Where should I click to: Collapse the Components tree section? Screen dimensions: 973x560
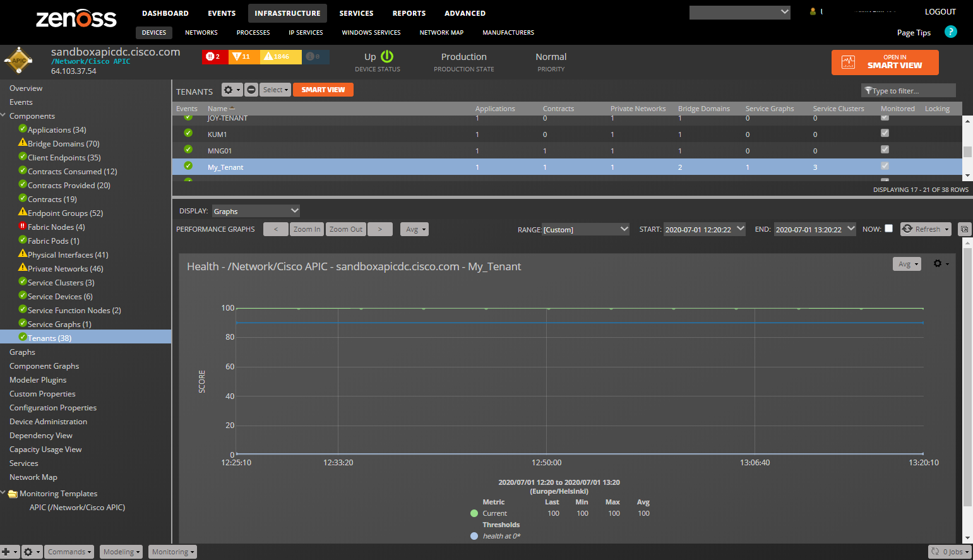[x=4, y=116]
